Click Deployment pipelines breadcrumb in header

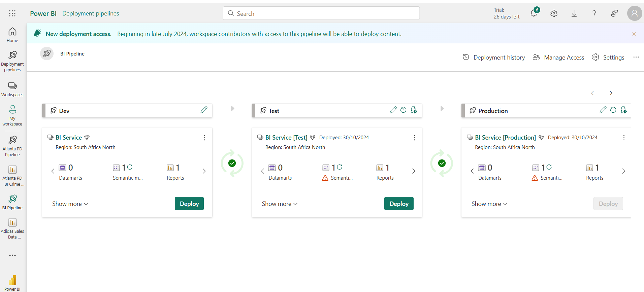91,13
